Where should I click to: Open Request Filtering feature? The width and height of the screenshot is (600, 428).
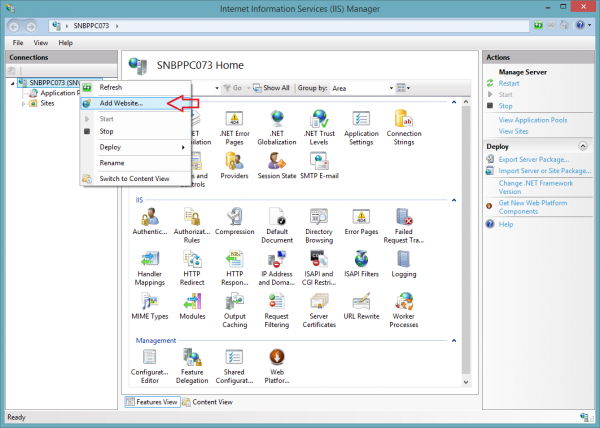click(x=277, y=310)
